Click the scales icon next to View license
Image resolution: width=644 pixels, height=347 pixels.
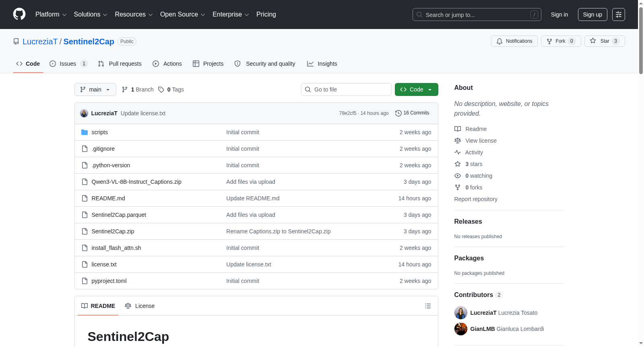click(458, 141)
